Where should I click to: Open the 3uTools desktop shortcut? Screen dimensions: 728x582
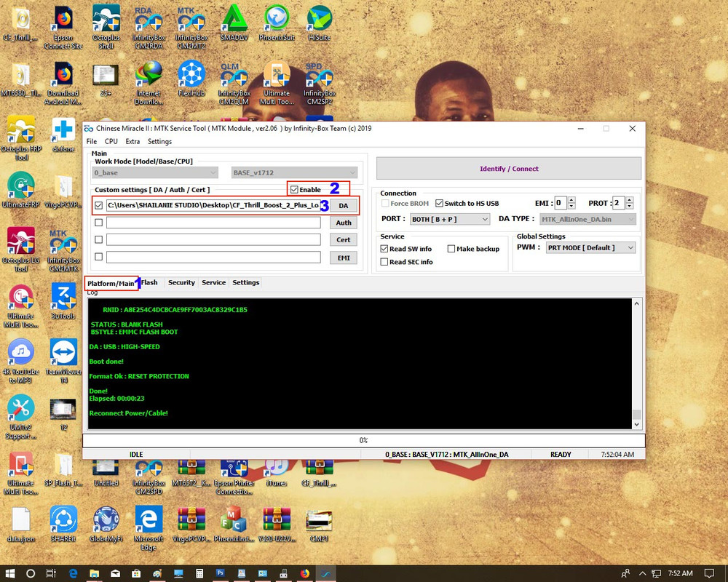tap(63, 301)
